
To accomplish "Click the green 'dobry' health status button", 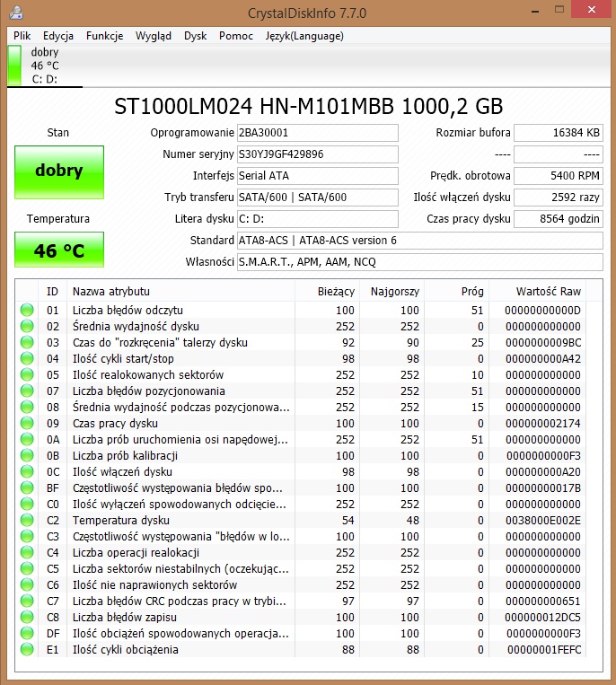I will pos(59,172).
